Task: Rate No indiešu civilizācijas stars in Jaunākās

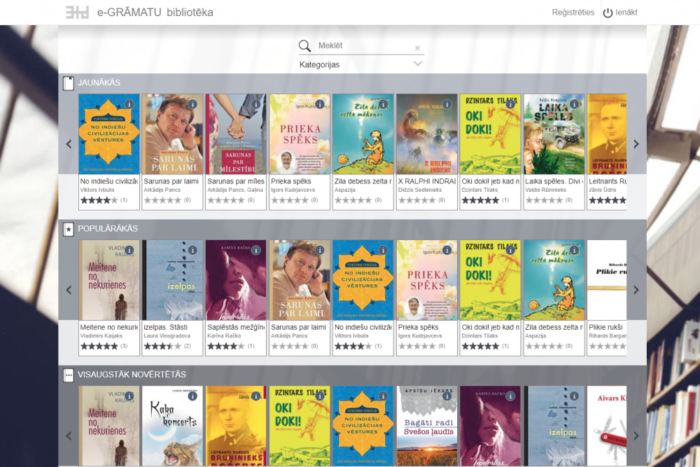Action: click(99, 200)
